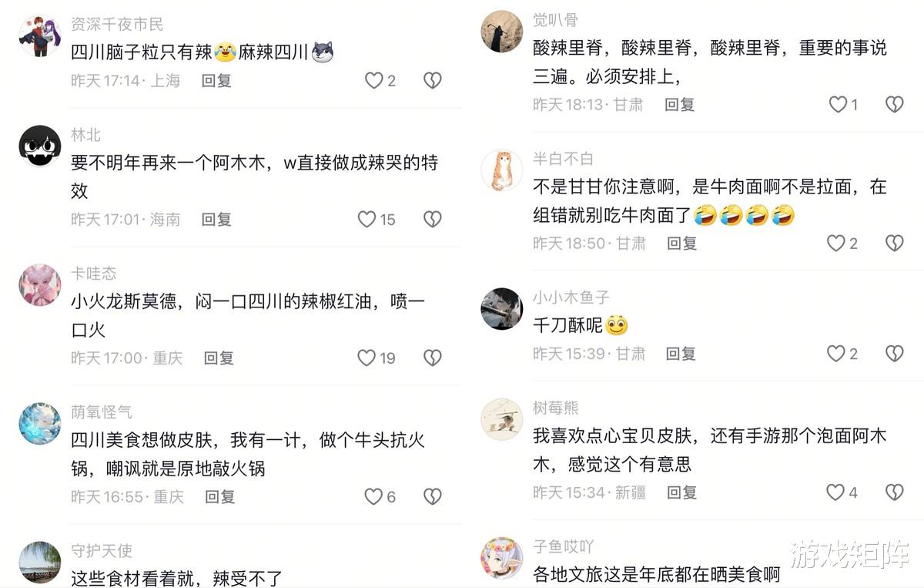Like 小小木鱼子's 千刀酥 comment
924x588 pixels.
836,353
